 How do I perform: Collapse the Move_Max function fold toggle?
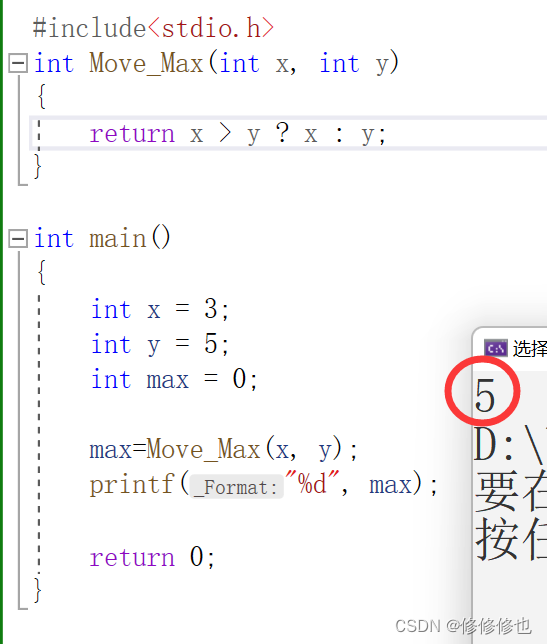pos(18,63)
